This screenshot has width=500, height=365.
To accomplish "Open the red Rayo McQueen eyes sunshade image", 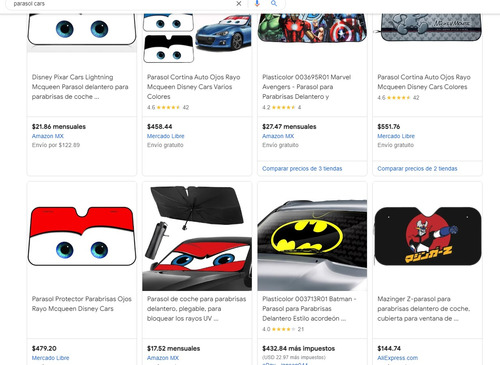I will 82,236.
